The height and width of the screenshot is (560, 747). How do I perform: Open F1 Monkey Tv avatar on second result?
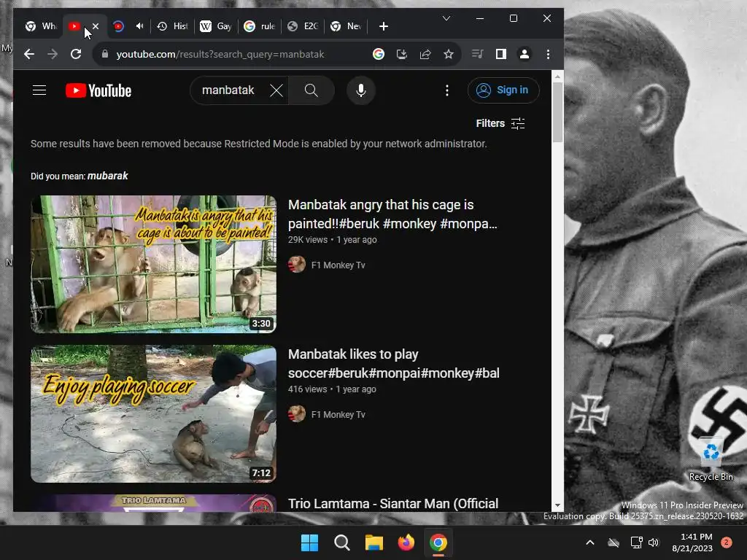[297, 414]
